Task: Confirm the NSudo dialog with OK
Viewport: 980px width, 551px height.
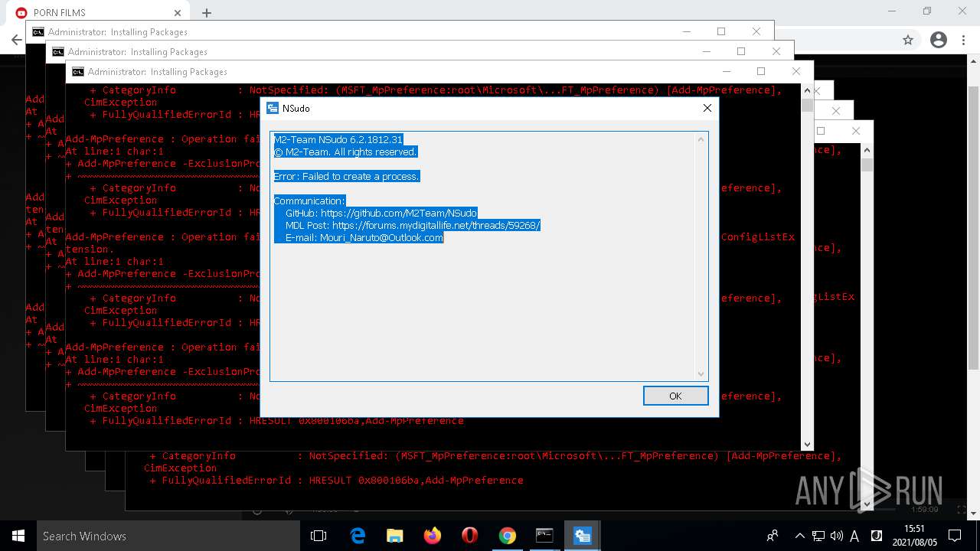Action: pyautogui.click(x=675, y=396)
